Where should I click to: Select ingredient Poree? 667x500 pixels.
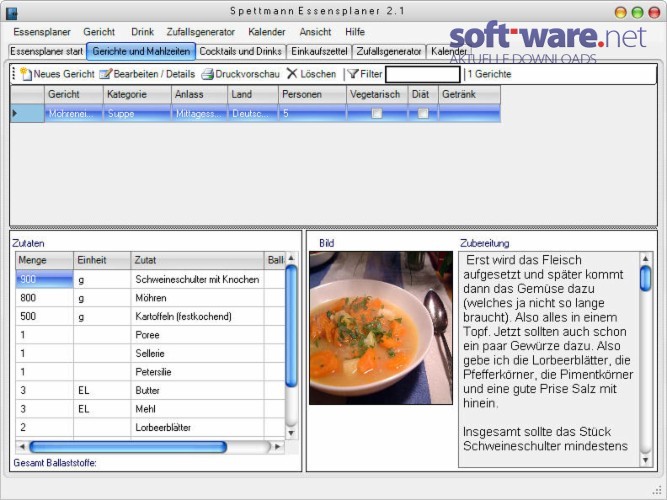[x=197, y=335]
